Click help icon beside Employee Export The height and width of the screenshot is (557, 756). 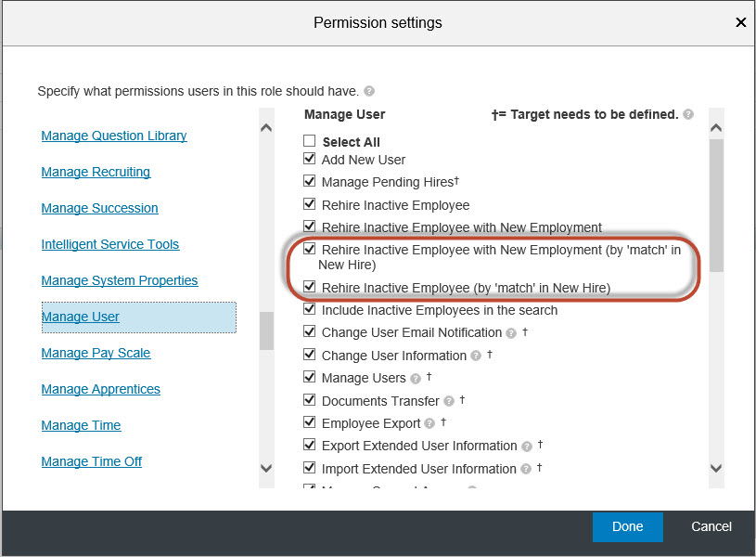(x=429, y=423)
